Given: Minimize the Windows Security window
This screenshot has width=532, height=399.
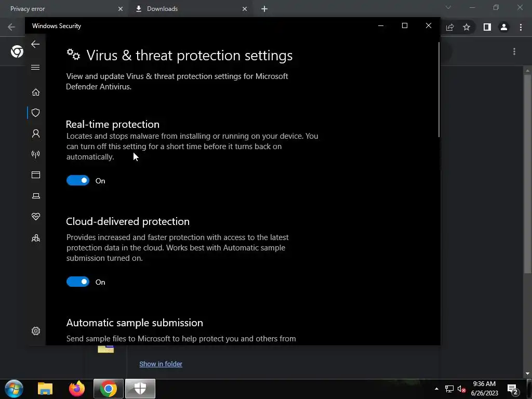Looking at the screenshot, I should pyautogui.click(x=381, y=26).
